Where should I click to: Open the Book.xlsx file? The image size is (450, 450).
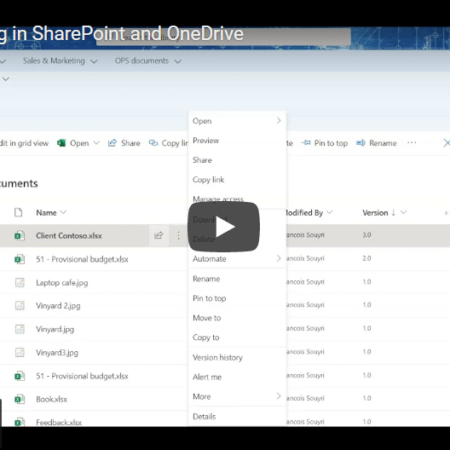(x=51, y=399)
